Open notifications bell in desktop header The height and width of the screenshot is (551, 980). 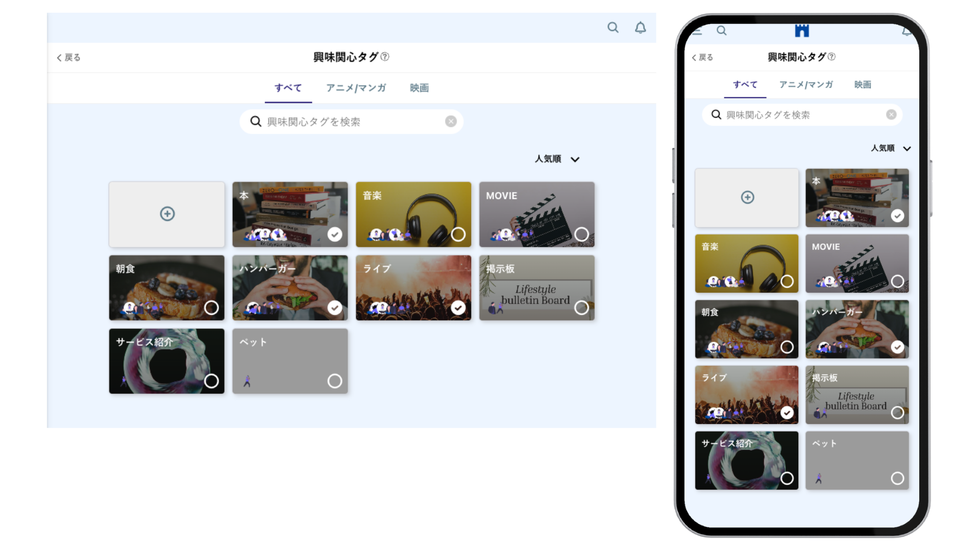point(640,28)
